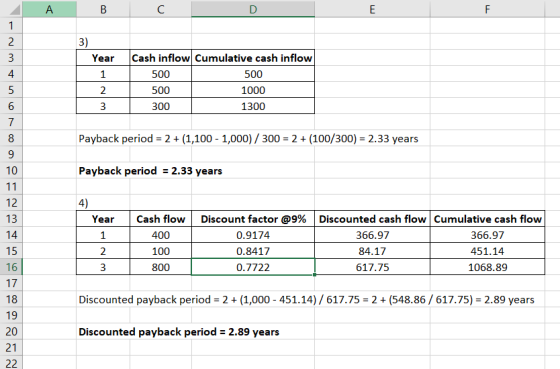
Task: Click the 'Cash flow' header cell
Action: click(x=161, y=219)
